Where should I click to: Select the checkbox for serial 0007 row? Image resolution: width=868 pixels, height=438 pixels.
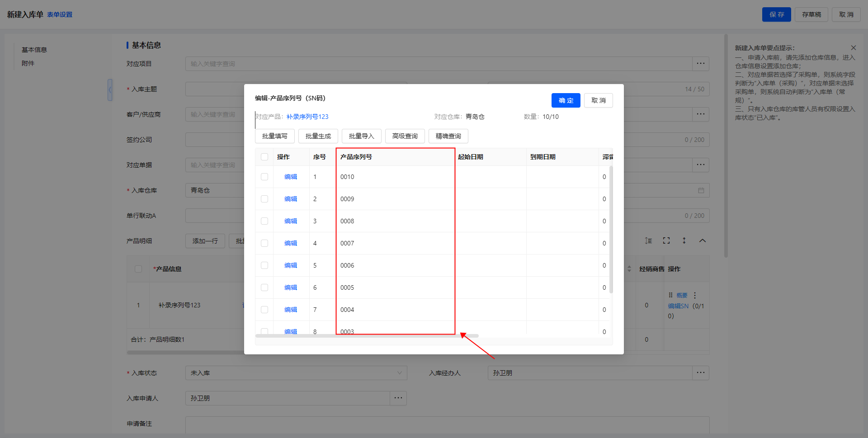(264, 243)
